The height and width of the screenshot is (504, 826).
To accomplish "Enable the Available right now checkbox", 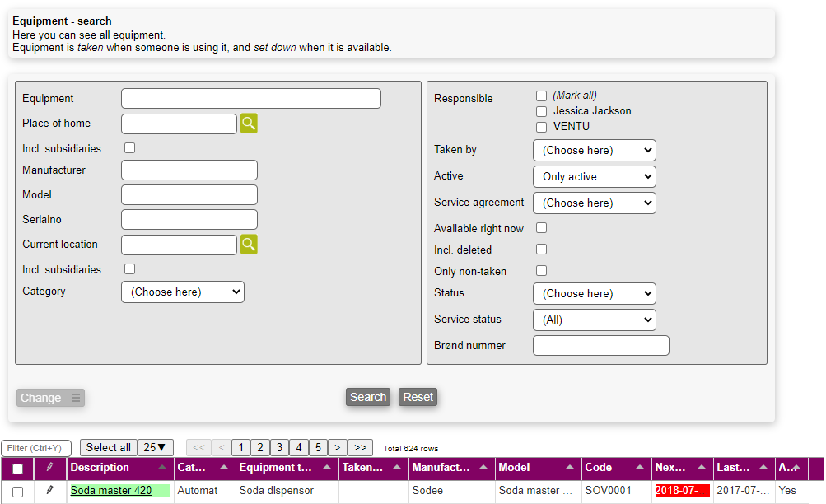I will (x=541, y=228).
